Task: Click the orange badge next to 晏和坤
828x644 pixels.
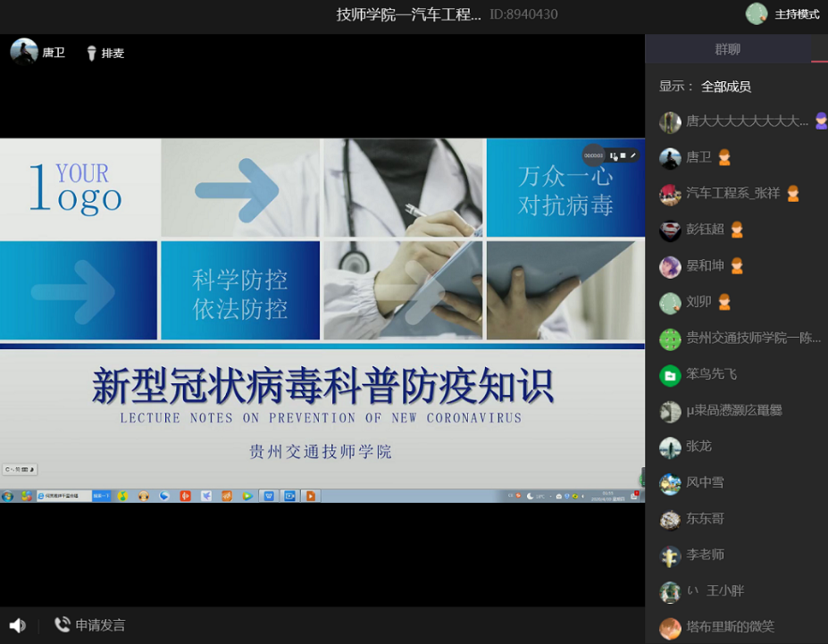Action: [737, 266]
